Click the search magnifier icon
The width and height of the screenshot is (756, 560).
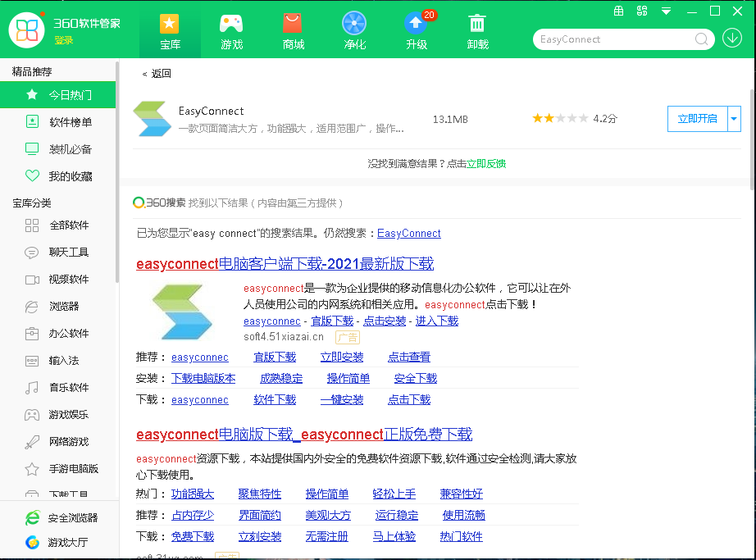point(702,39)
